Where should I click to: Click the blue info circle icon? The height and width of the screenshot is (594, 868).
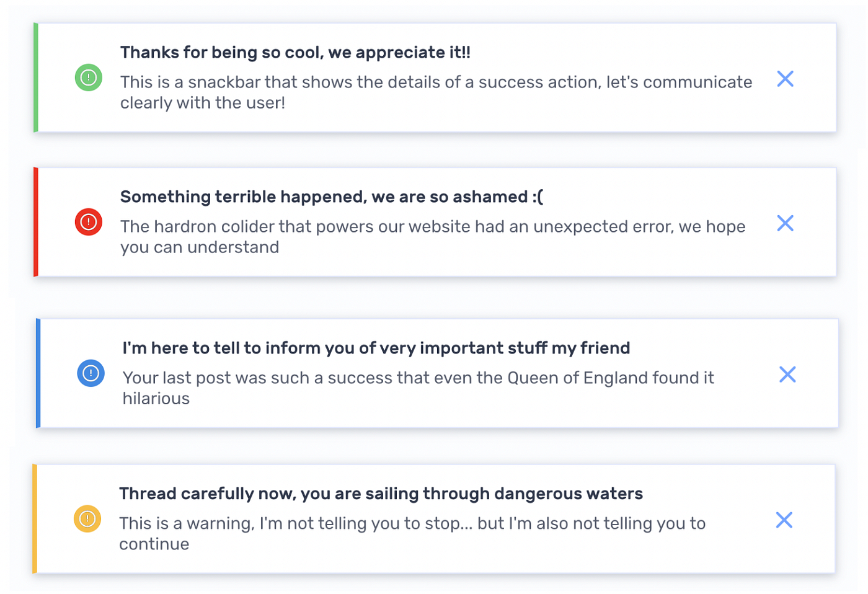pyautogui.click(x=91, y=373)
